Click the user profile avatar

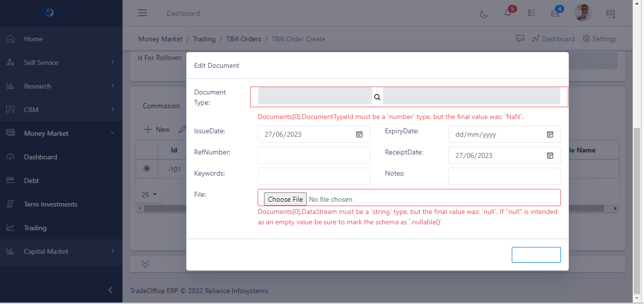[583, 13]
